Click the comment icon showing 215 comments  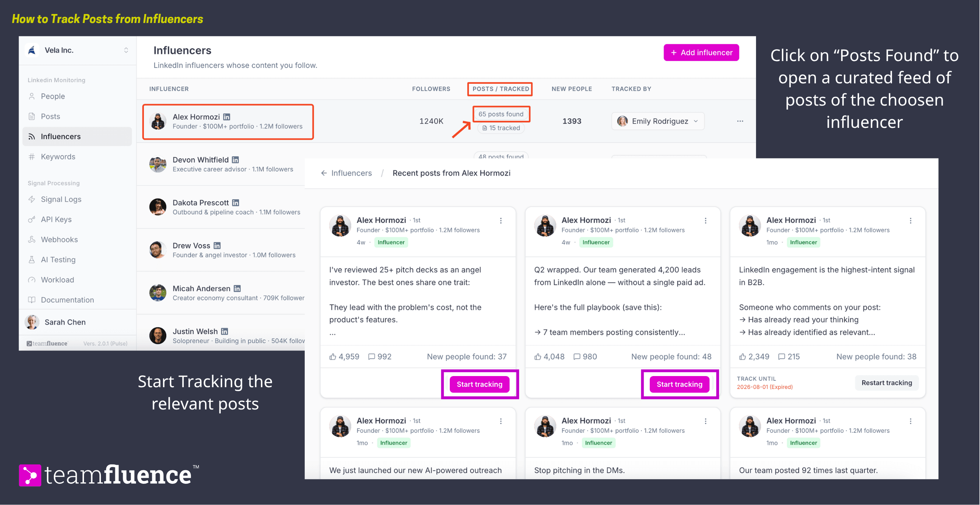[x=782, y=357]
